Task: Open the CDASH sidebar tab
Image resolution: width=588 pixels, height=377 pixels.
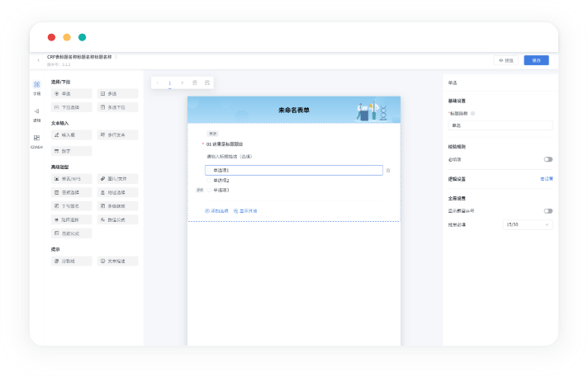Action: pos(36,141)
